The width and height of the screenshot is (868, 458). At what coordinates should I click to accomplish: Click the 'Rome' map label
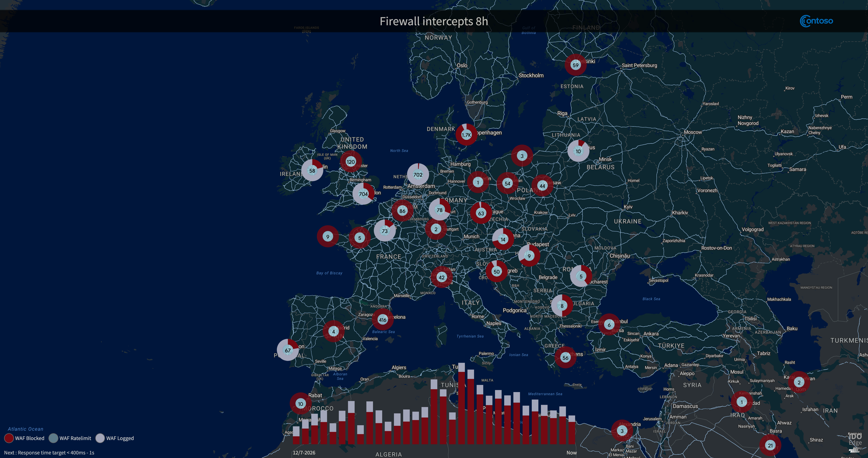pyautogui.click(x=478, y=316)
